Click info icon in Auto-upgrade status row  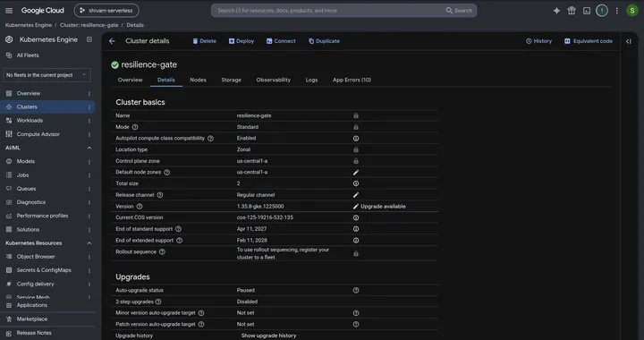(356, 290)
